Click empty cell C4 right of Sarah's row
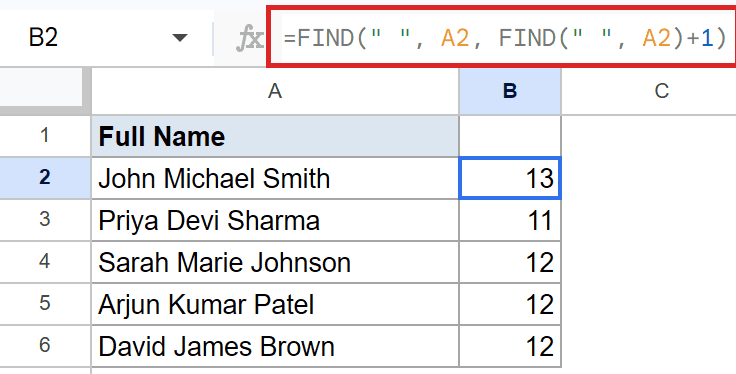 point(649,261)
